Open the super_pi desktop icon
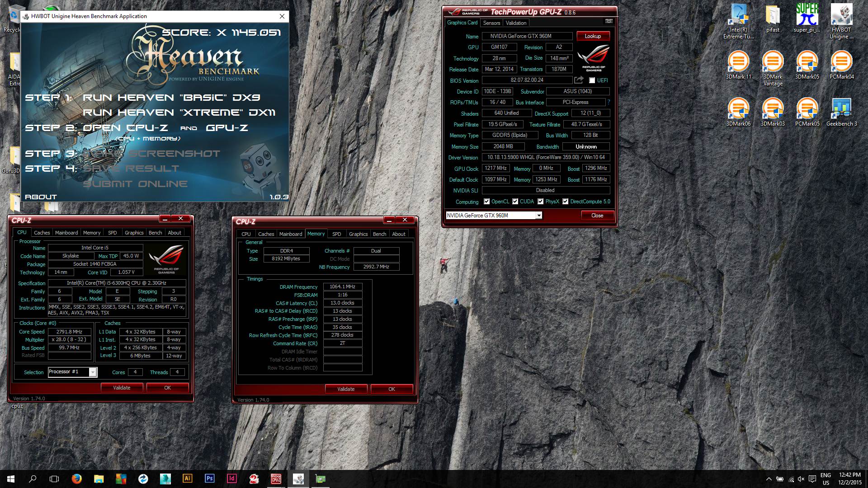 click(807, 19)
